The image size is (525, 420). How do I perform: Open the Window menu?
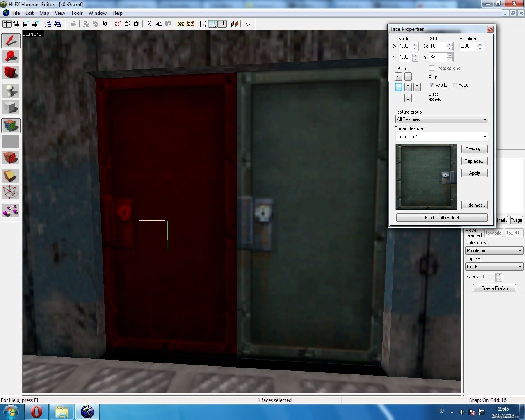coord(98,13)
